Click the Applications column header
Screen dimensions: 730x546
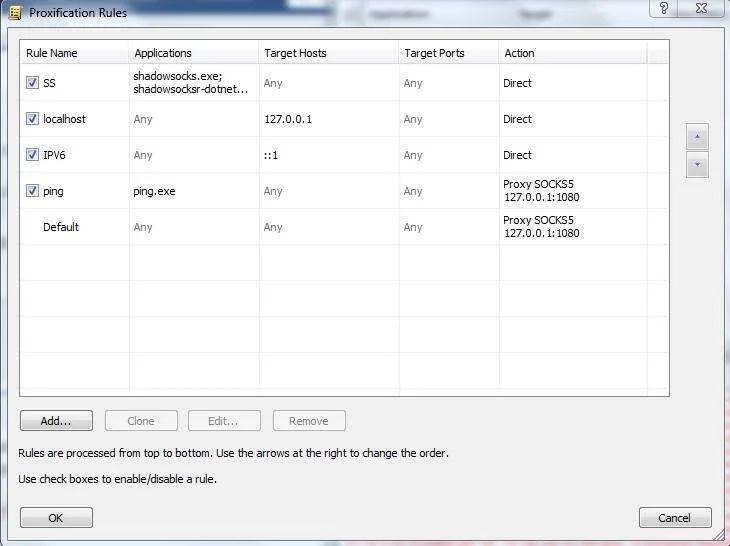click(194, 53)
